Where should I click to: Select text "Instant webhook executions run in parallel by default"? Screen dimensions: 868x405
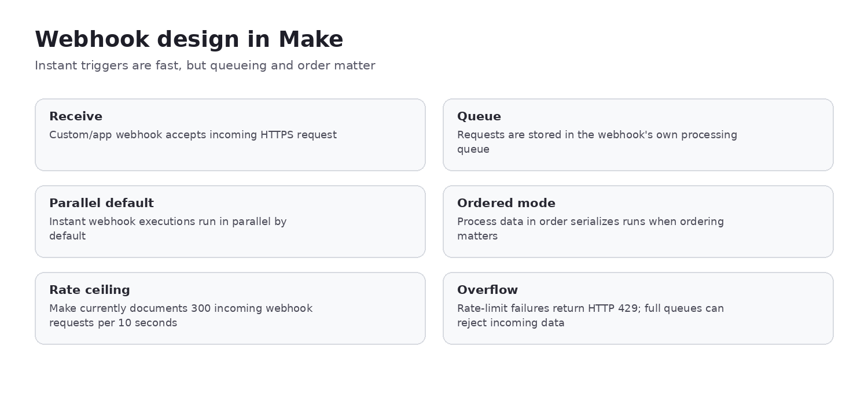168,229
